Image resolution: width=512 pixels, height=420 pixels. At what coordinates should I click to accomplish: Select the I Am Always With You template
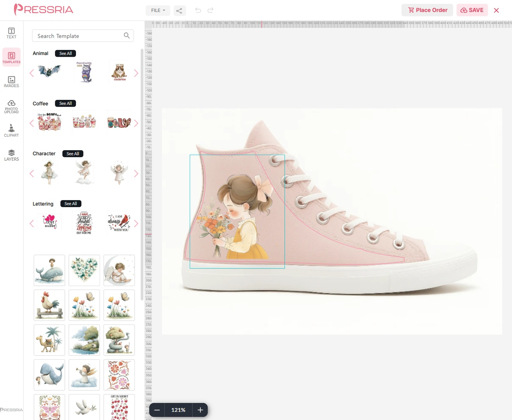(x=119, y=222)
